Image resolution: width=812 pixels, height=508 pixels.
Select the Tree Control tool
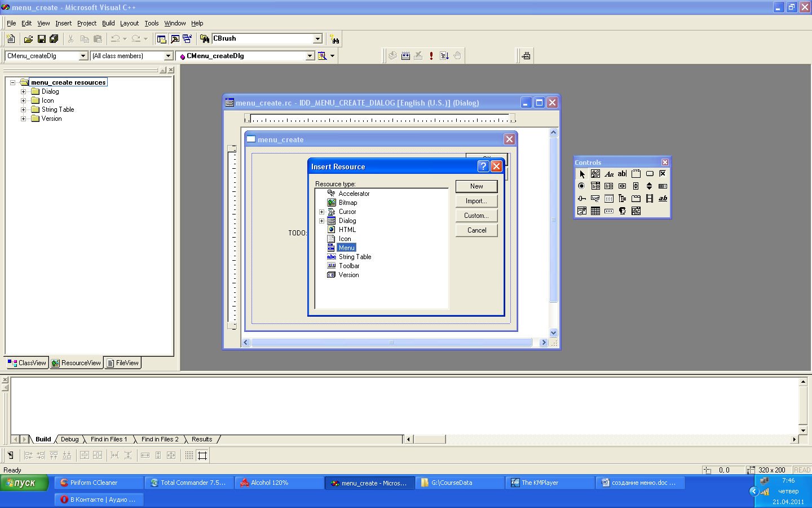[623, 199]
